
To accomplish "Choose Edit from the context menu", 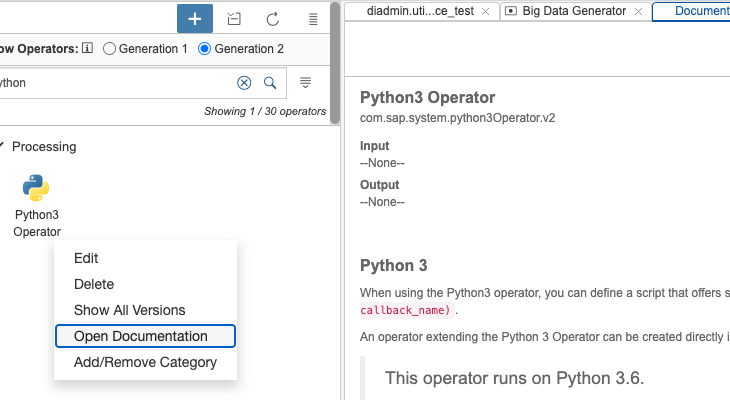I will pyautogui.click(x=86, y=258).
